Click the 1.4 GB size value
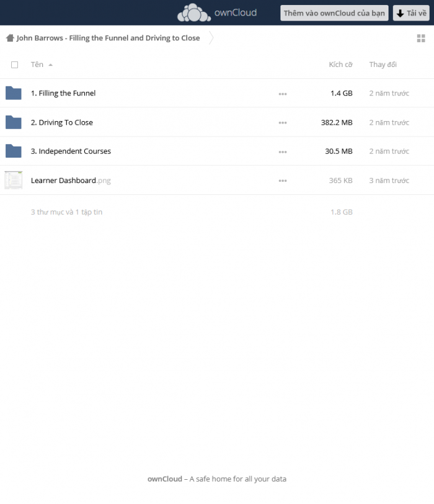Viewport: 434px width, 504px height. pyautogui.click(x=342, y=93)
